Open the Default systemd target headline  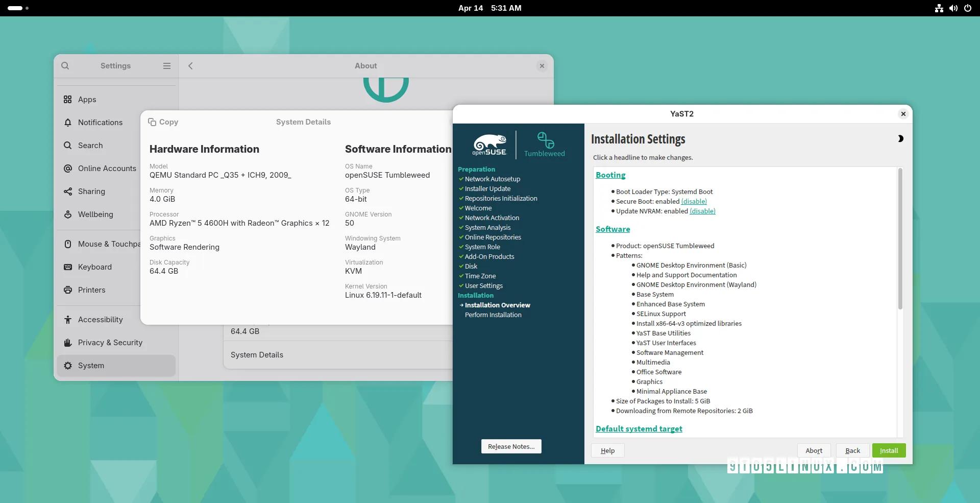click(639, 429)
